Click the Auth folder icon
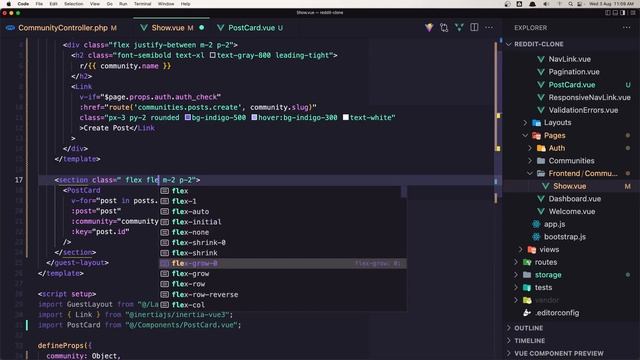Viewport: 640px width, 360px height. click(x=541, y=148)
